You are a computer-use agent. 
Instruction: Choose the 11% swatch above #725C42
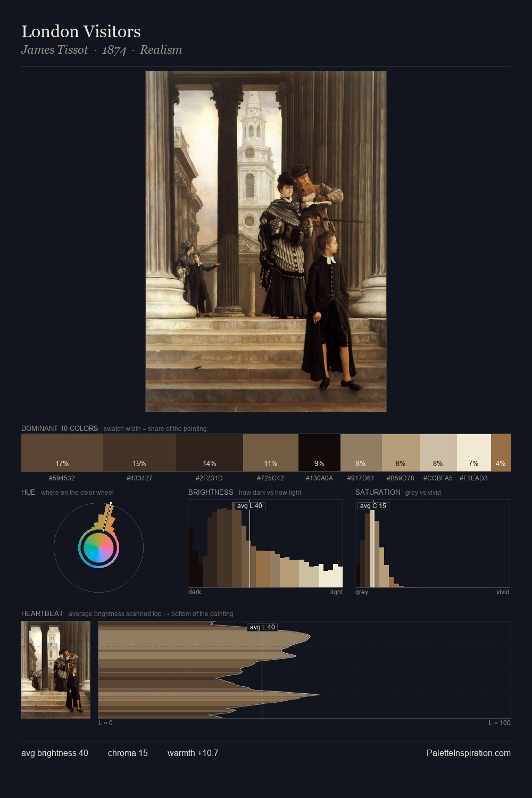point(271,453)
